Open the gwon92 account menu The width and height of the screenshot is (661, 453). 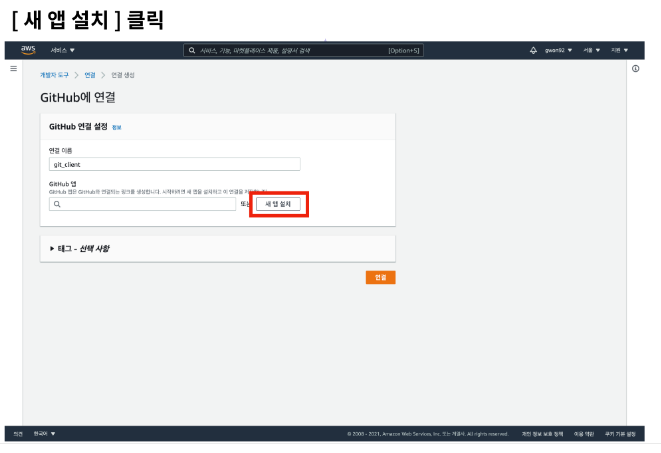(558, 50)
